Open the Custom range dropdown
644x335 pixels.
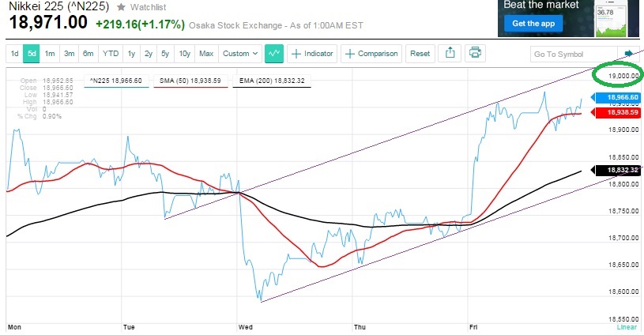(240, 54)
